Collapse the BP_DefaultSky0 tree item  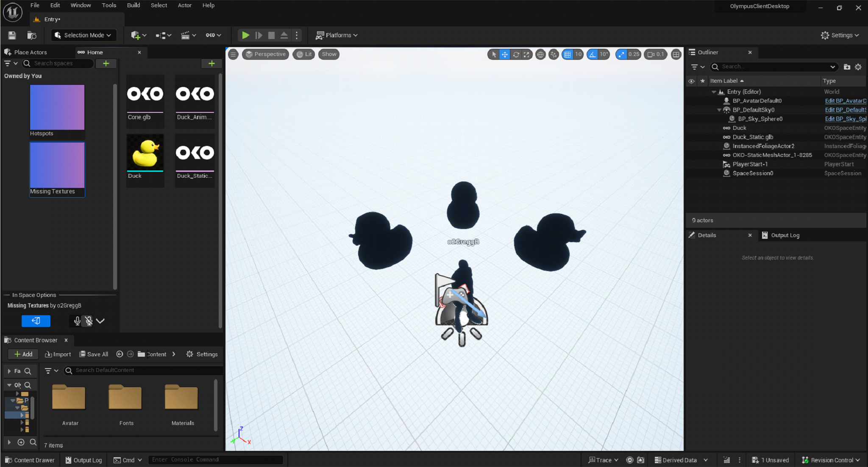pyautogui.click(x=719, y=110)
